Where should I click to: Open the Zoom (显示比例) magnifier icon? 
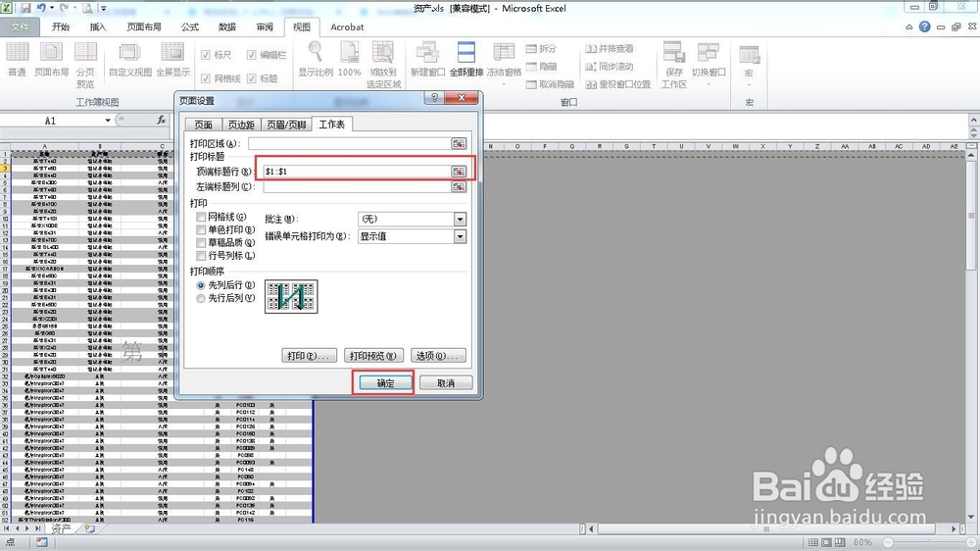coord(316,53)
